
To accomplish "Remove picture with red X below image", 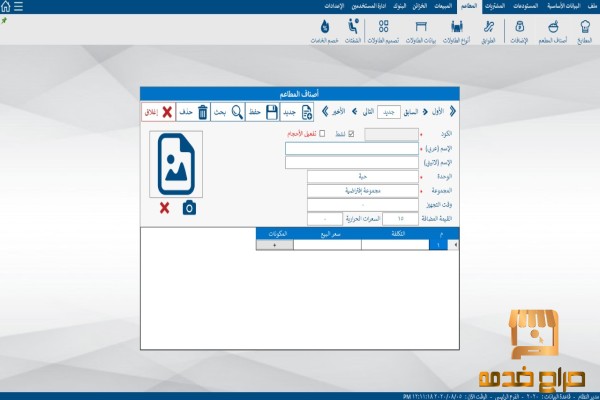I will 164,208.
